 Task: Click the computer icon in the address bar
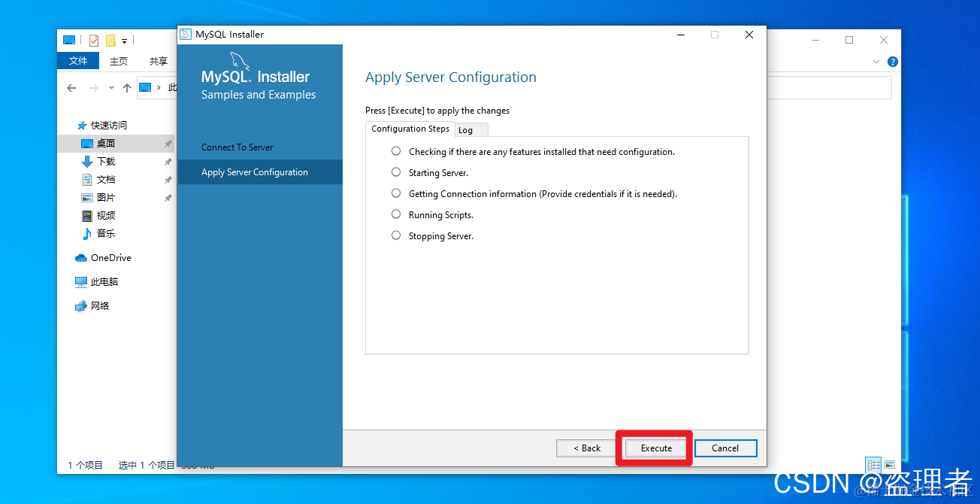coord(146,88)
